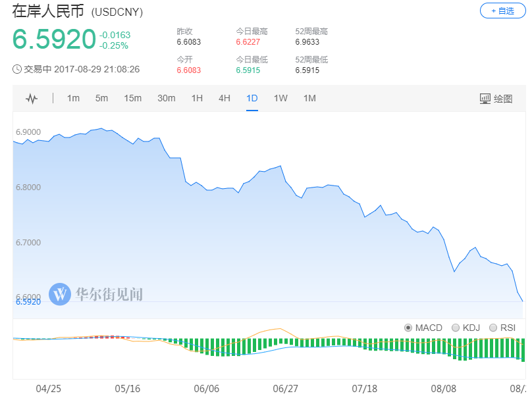Switch to the 5m timeframe tab

click(x=101, y=98)
